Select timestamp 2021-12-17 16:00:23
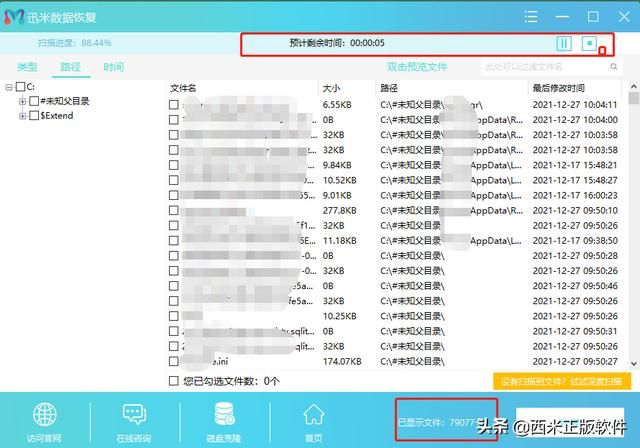This screenshot has width=640, height=448. [x=575, y=195]
